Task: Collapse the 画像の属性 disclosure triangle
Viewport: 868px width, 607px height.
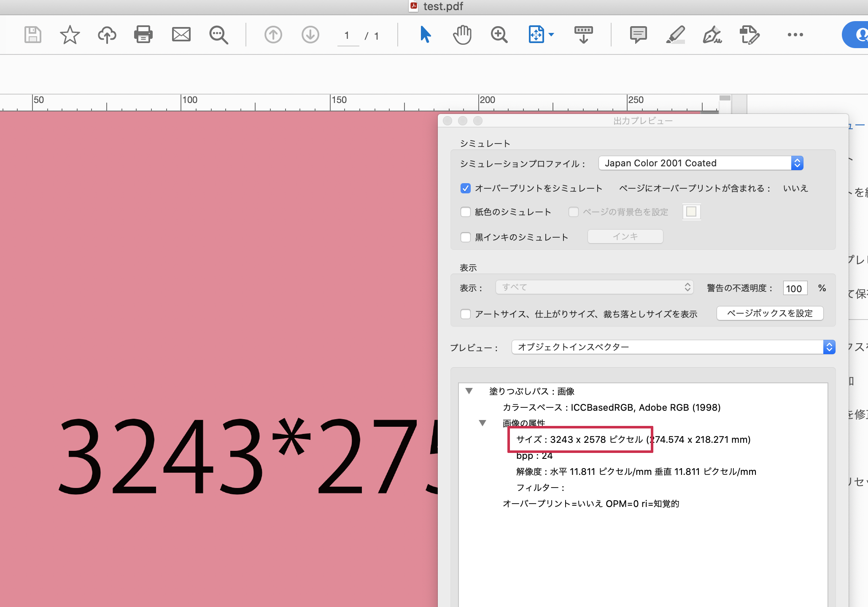Action: [x=483, y=423]
